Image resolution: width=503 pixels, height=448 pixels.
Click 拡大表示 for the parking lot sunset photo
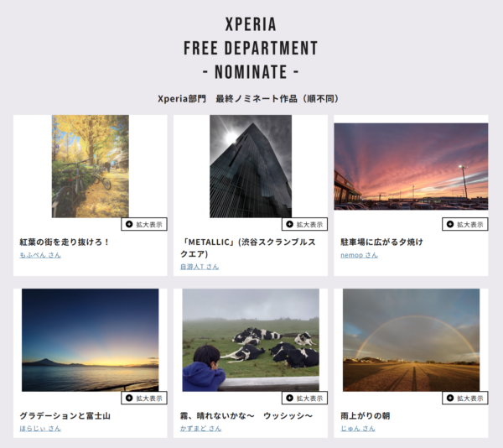pyautogui.click(x=464, y=224)
